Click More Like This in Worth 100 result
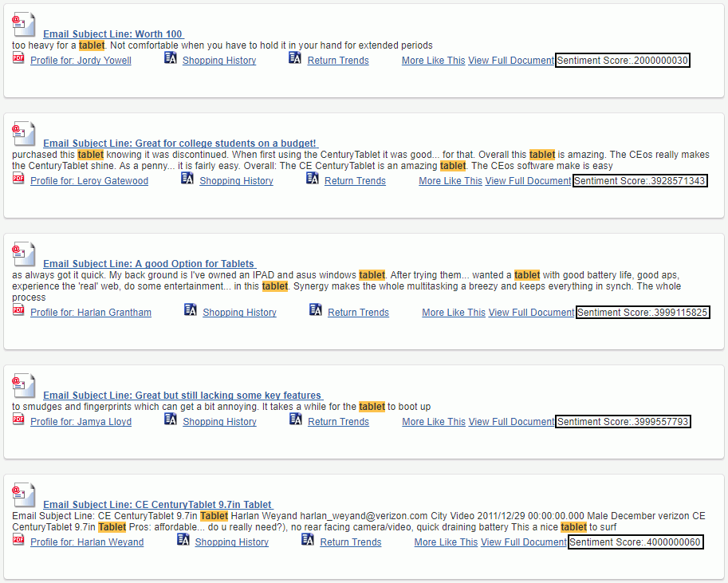This screenshot has height=583, width=728. [x=433, y=61]
